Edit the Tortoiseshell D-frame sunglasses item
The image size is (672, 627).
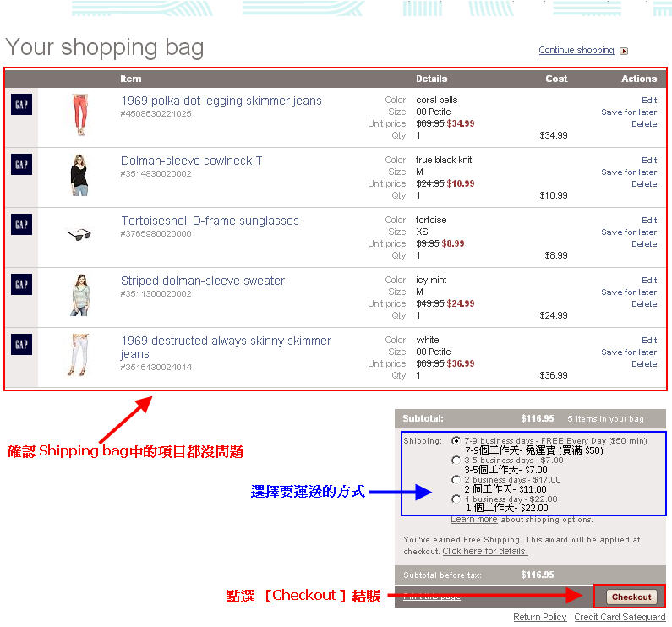coord(649,221)
